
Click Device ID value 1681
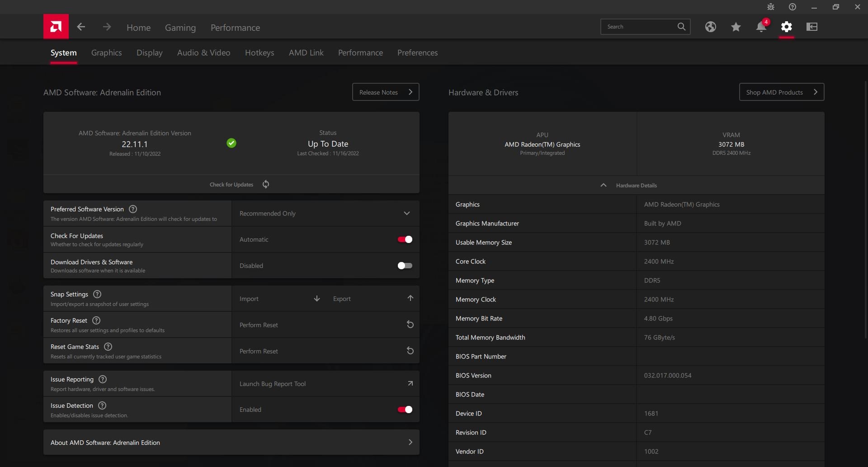click(x=651, y=414)
